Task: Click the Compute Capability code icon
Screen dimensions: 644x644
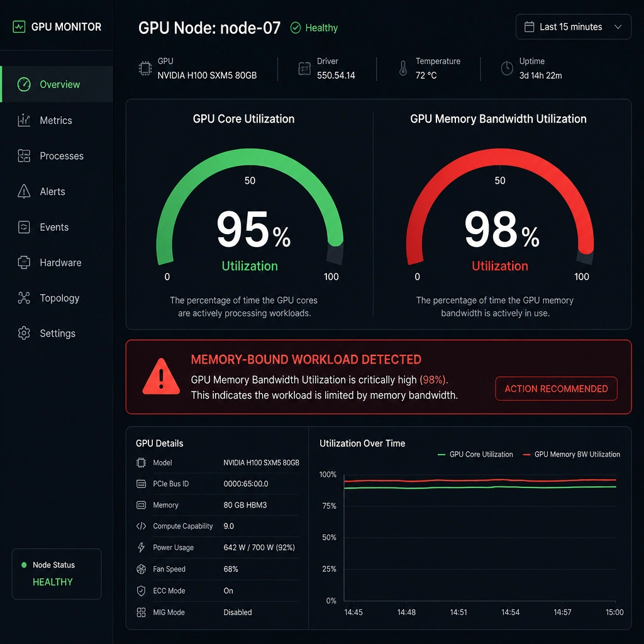Action: point(141,526)
